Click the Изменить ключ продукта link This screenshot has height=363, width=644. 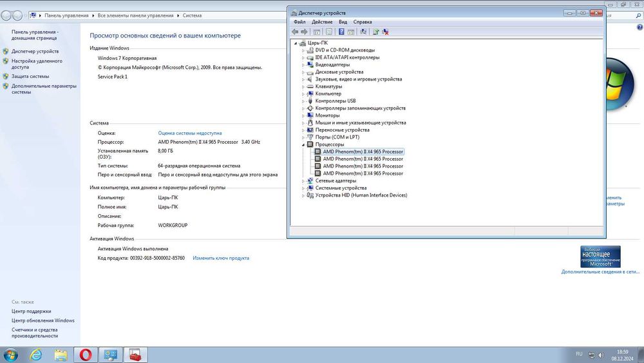[221, 258]
